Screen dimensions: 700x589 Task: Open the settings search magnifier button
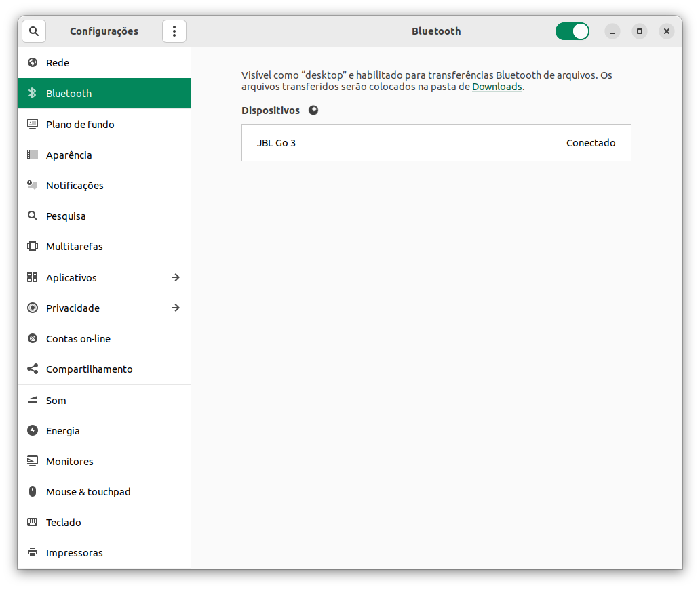click(x=34, y=31)
